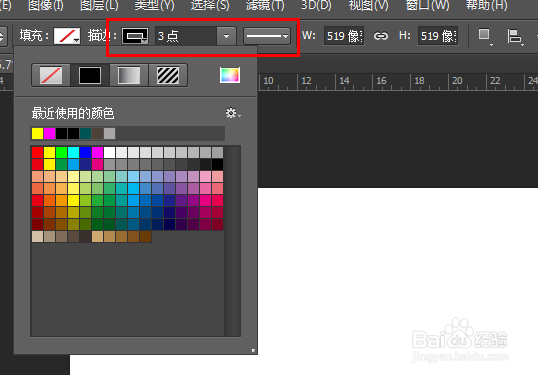Image resolution: width=538 pixels, height=375 pixels.
Task: Choose the pure black swatch ending second row
Action: [218, 164]
